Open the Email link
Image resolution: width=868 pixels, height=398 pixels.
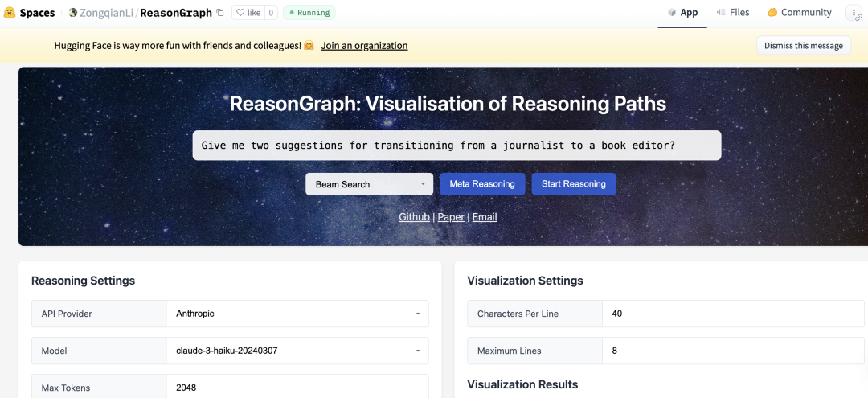[x=485, y=217]
